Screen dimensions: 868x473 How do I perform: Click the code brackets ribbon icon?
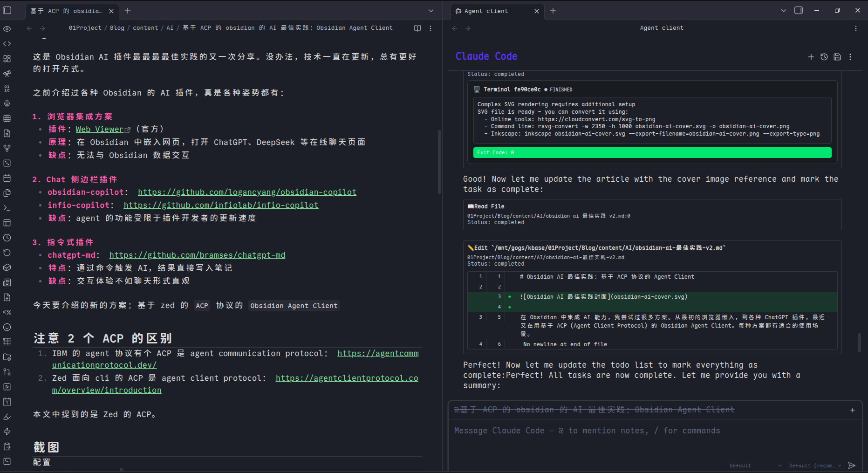tap(7, 44)
